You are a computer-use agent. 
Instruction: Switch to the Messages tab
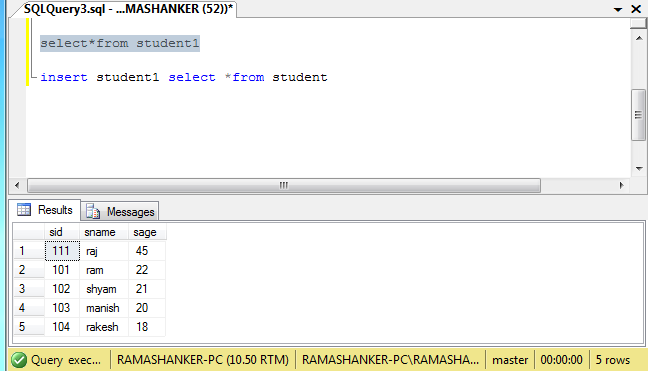(120, 212)
